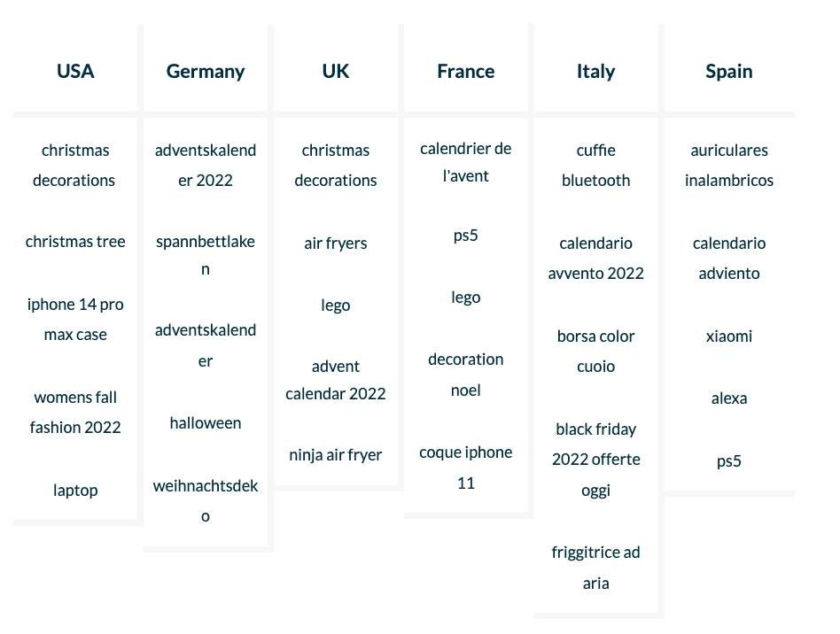Click the "laptop" keyword
Screen dimensions: 840x634
coord(75,491)
